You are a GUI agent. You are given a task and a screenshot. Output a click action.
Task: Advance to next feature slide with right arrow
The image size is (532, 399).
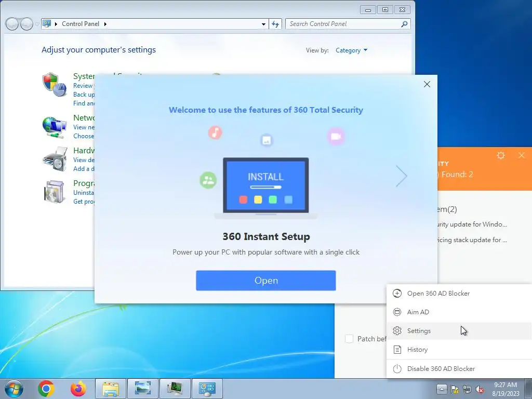point(402,176)
